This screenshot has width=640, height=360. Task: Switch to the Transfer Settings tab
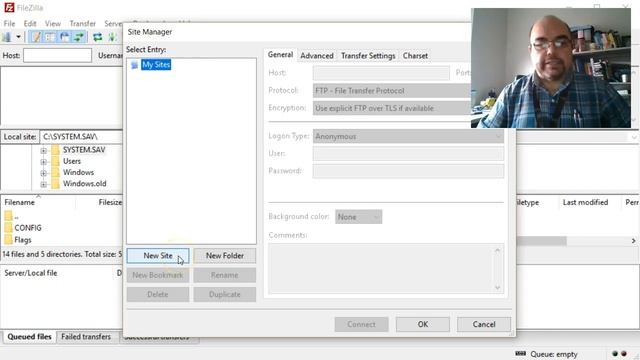tap(368, 56)
